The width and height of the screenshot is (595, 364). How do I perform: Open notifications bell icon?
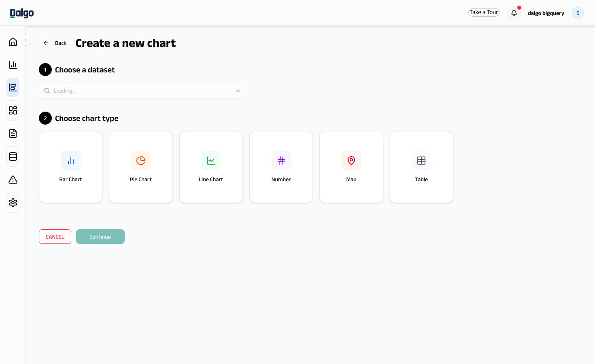click(514, 13)
